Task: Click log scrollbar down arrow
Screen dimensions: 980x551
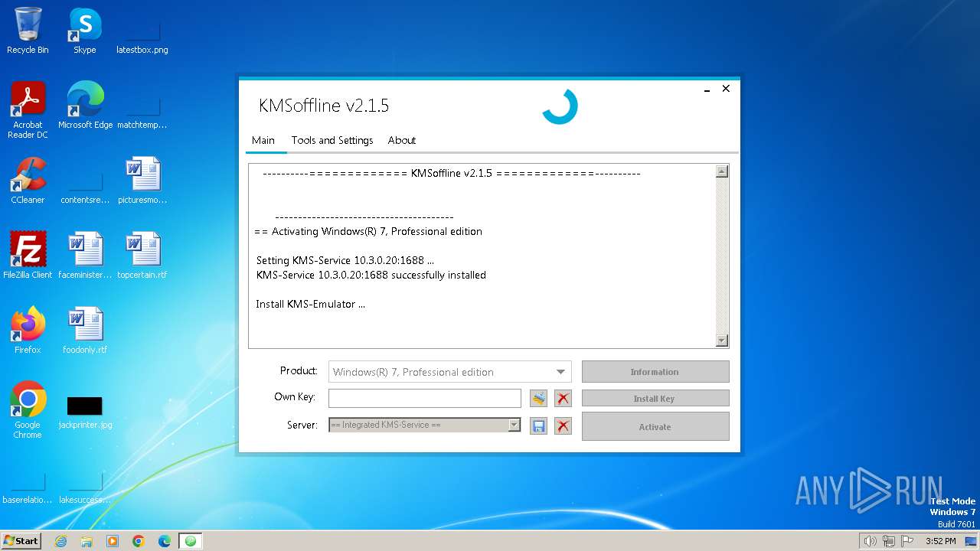Action: click(721, 340)
